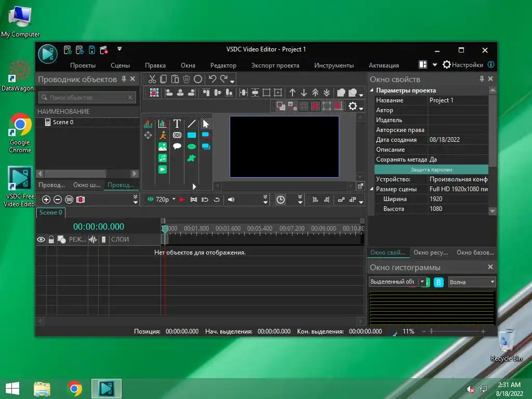The width and height of the screenshot is (532, 399).
Task: Click the Copy icon in the edit toolbar
Action: tap(164, 79)
